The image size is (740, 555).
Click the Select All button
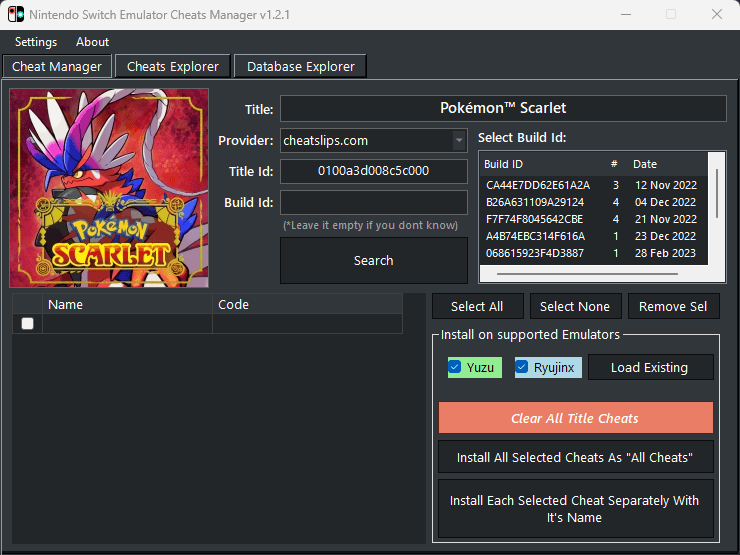[x=477, y=306]
